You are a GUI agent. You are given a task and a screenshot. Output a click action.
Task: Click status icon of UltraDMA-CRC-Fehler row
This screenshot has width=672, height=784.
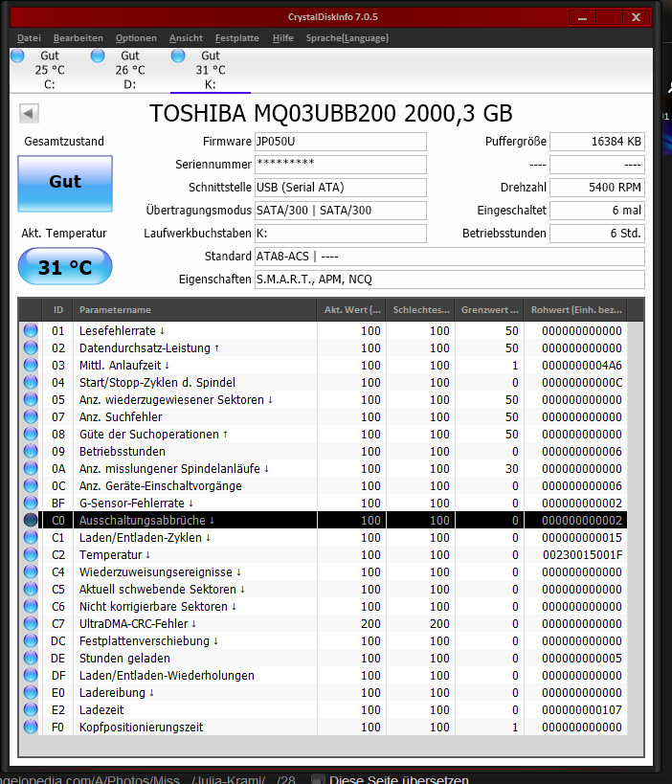tap(31, 624)
